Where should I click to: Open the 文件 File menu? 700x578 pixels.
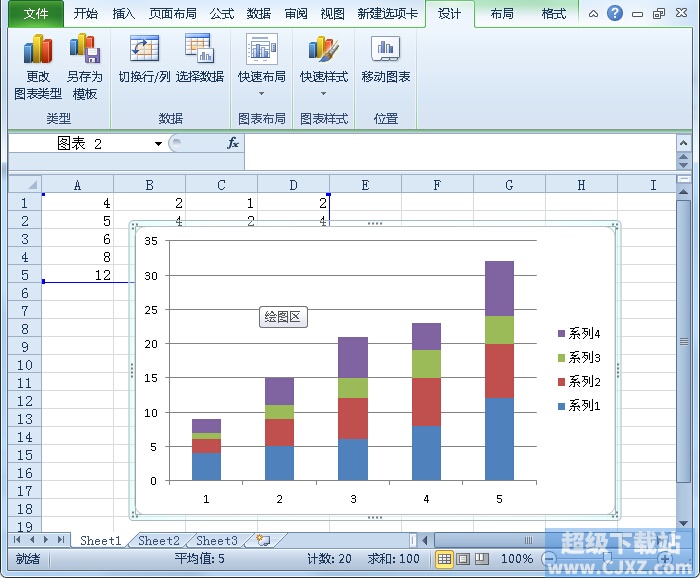(36, 14)
